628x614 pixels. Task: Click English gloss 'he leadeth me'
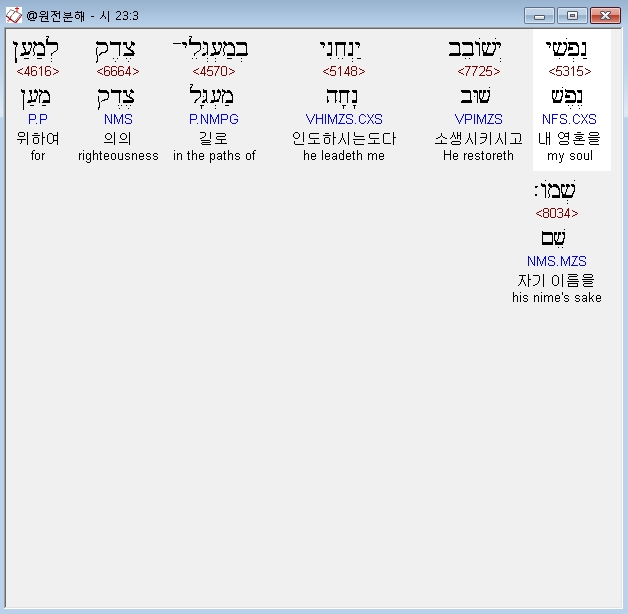click(344, 155)
